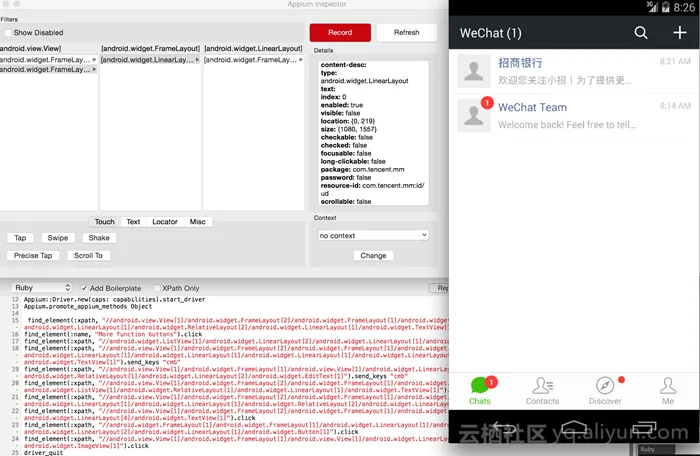Tap the Chats tab speech bubble icon
The image size is (700, 456).
click(480, 385)
